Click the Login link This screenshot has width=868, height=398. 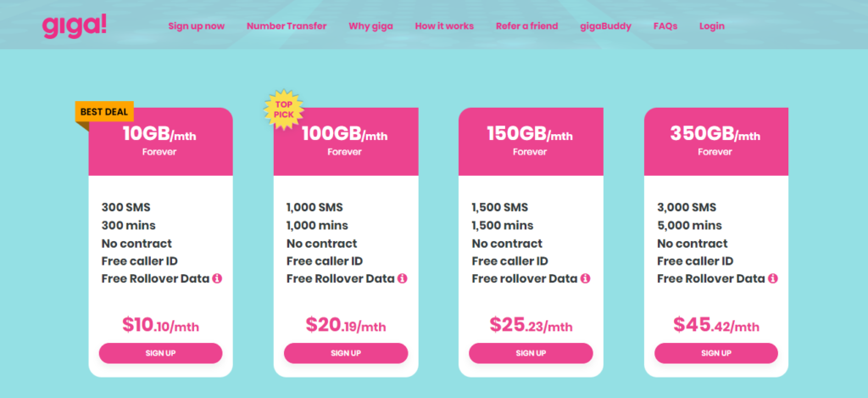[x=712, y=26]
